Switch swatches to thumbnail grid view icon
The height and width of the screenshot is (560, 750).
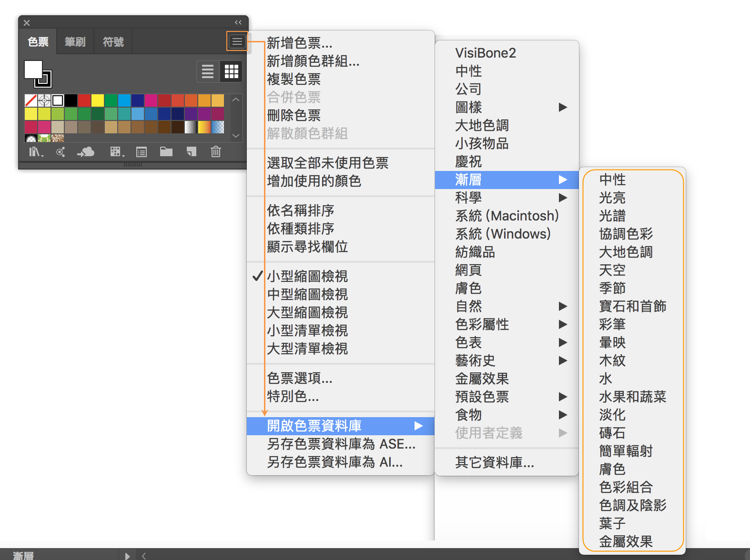231,71
